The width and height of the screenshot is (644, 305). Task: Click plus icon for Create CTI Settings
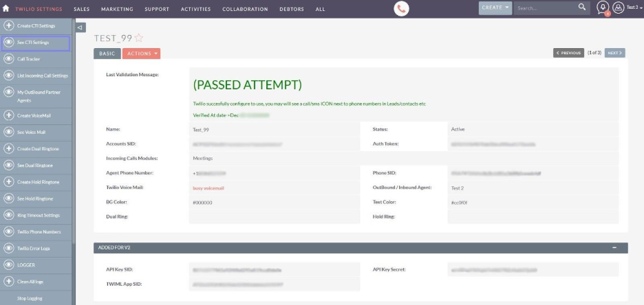point(9,26)
